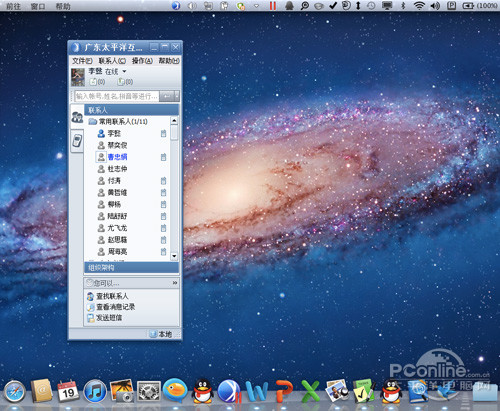Click the Wi-Fi icon in the menu bar

419,5
